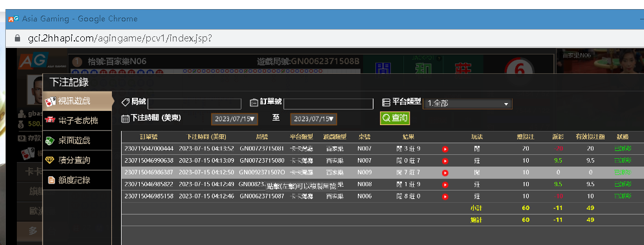
Task: Click the document icon beside 額度記錄
Action: [51, 180]
